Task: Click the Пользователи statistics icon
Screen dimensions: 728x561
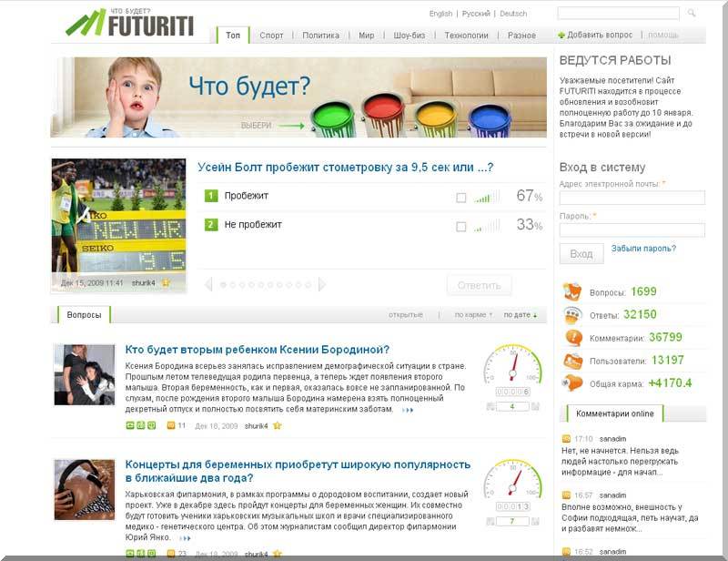Action: 572,361
